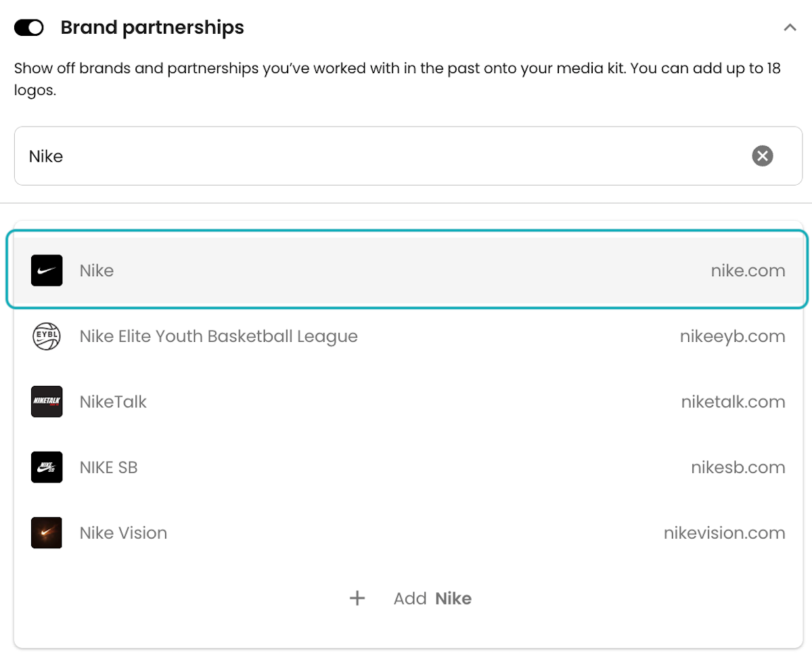Screen dimensions: 812x656
Task: Click the NikeTalk logo icon
Action: 47,401
